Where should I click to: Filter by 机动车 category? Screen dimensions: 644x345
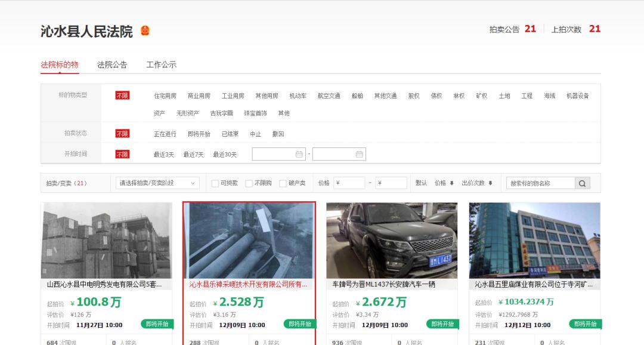pos(298,96)
